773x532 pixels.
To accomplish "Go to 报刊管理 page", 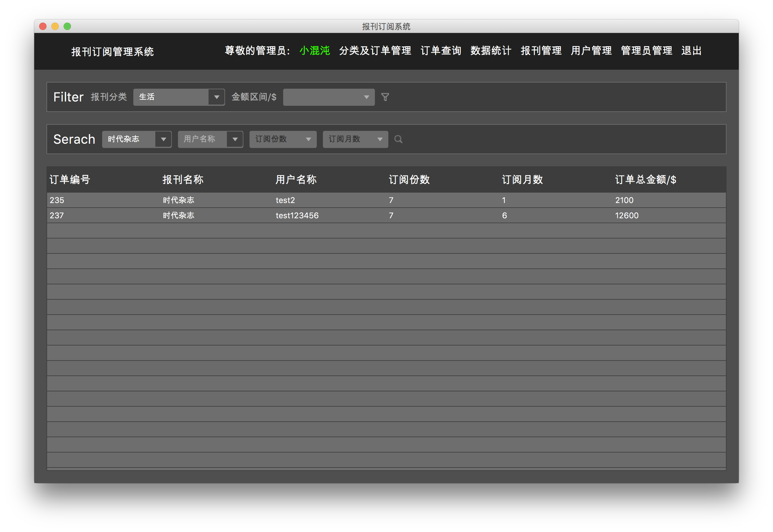I will (541, 51).
